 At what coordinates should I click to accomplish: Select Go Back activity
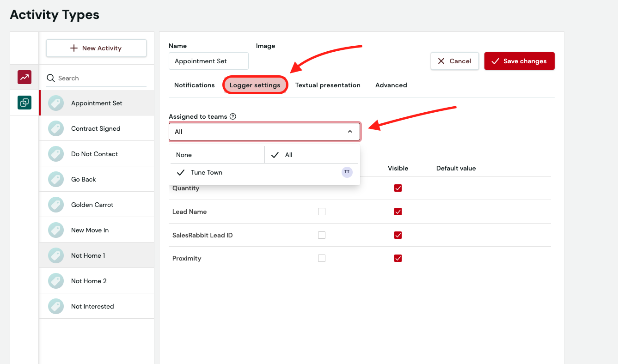click(x=97, y=179)
